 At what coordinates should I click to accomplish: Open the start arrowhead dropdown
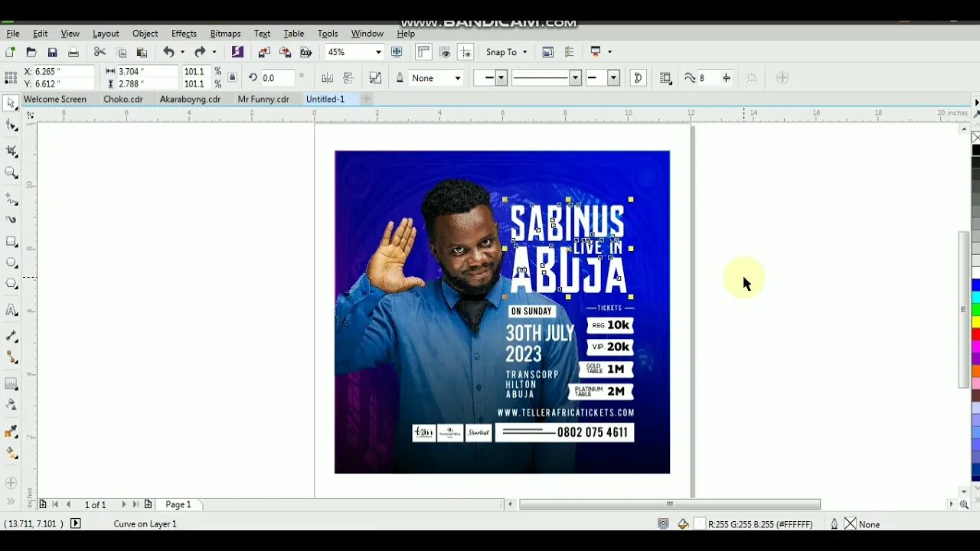click(501, 78)
